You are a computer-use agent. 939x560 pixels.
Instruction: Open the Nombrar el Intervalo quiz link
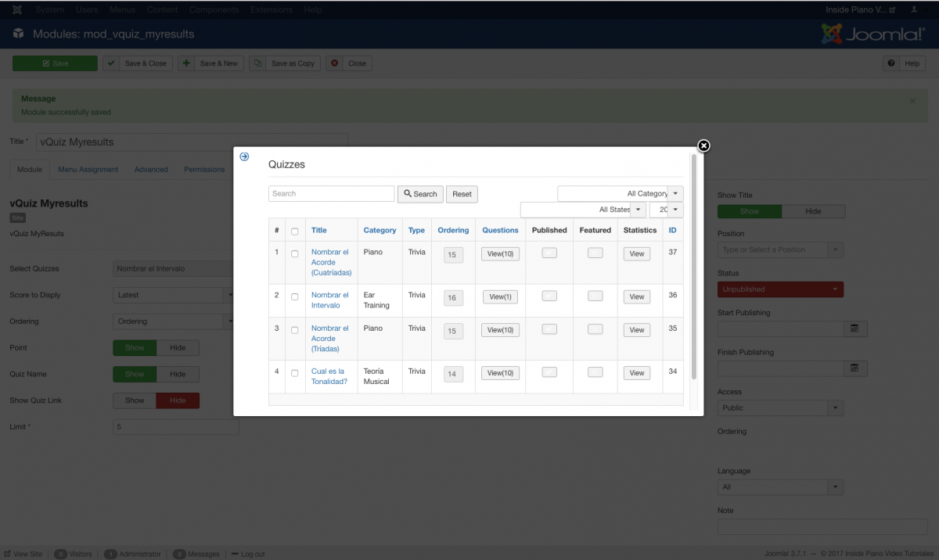click(x=329, y=300)
